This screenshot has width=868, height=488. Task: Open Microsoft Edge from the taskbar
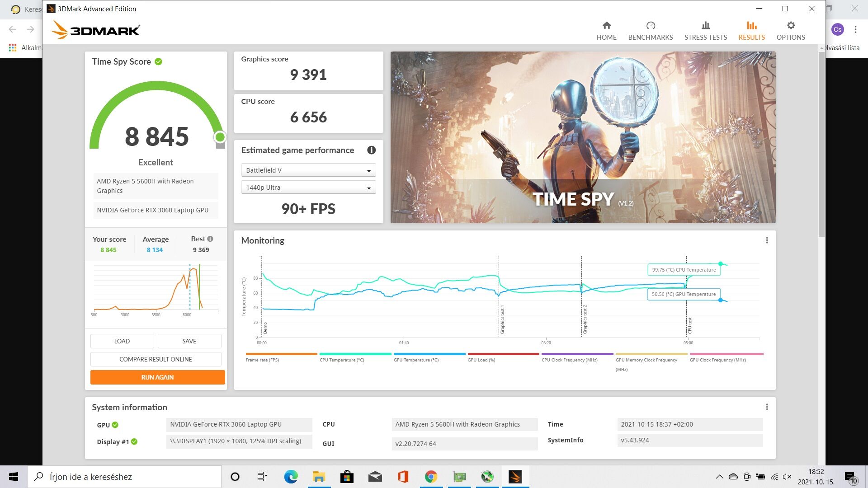tap(291, 477)
